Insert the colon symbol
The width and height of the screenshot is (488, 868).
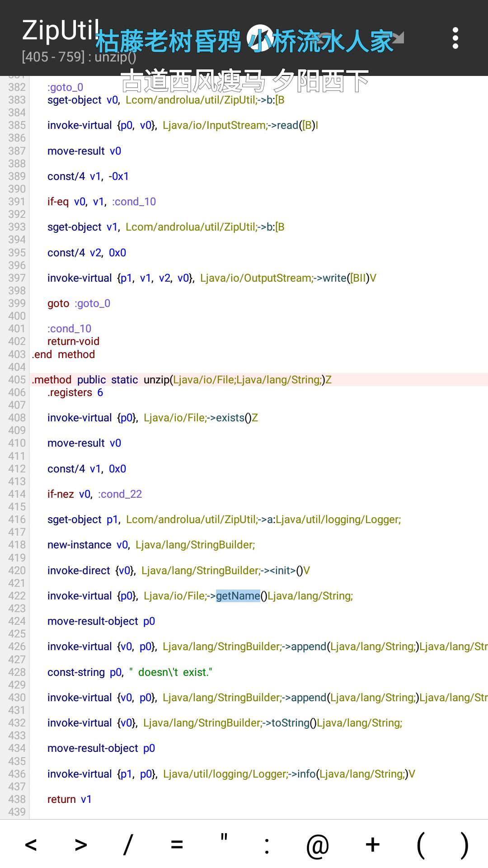[267, 846]
